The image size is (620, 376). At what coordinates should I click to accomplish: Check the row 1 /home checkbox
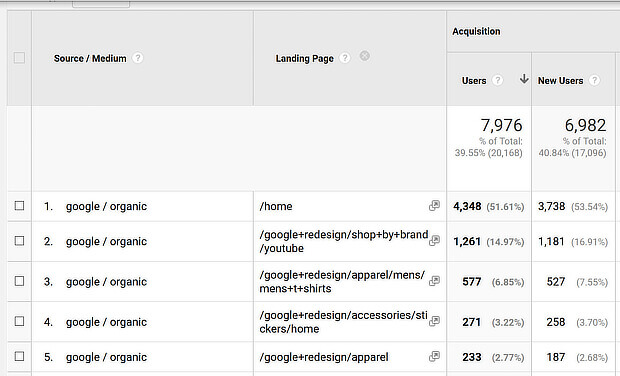tap(19, 206)
